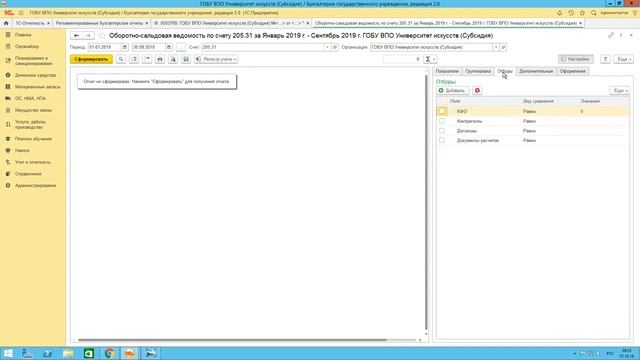The image size is (640, 360).
Task: Click the print icon in report toolbar
Action: pyautogui.click(x=160, y=59)
